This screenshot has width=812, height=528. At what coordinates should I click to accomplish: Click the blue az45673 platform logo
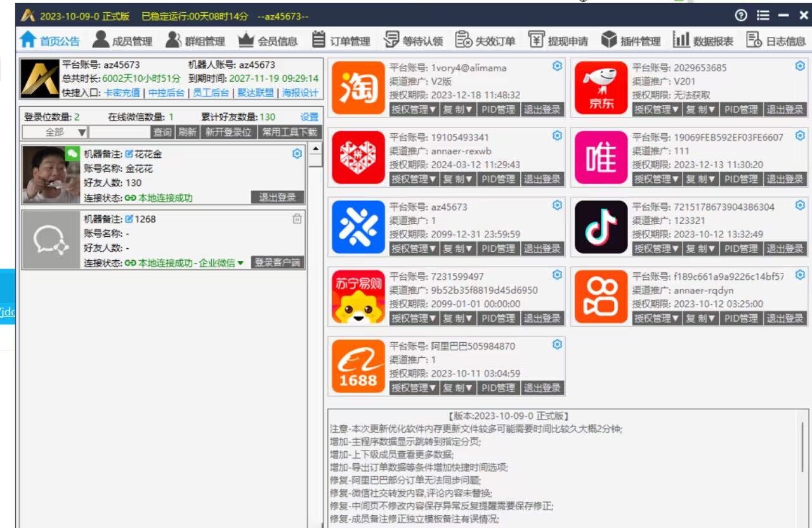pyautogui.click(x=358, y=227)
